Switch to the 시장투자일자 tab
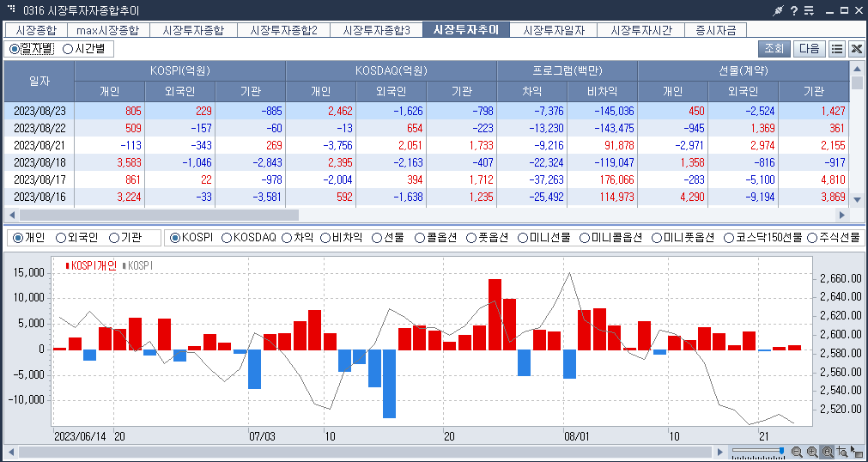 tap(554, 30)
